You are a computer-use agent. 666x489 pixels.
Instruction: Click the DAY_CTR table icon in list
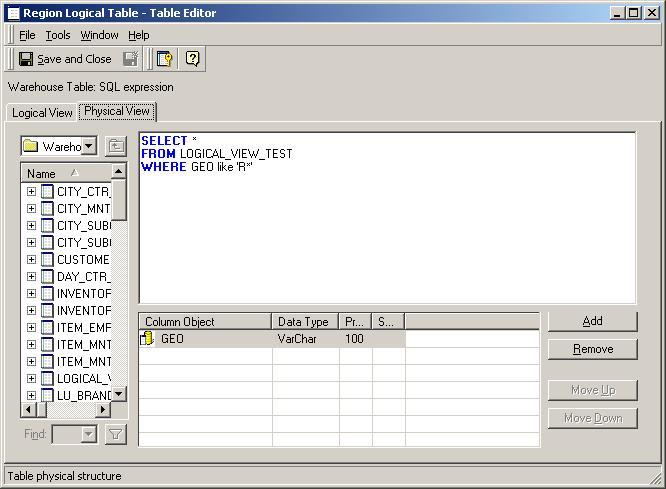point(47,276)
